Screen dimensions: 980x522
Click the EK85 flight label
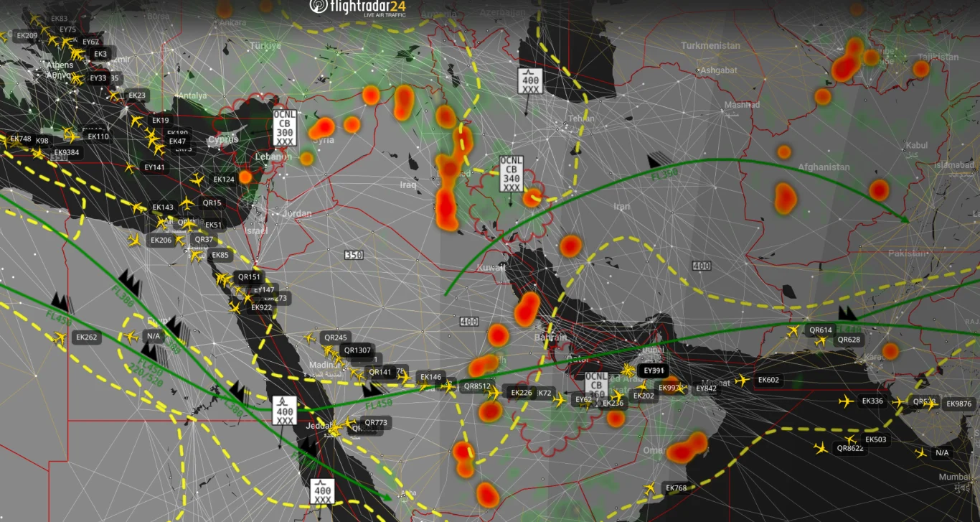[x=220, y=255]
